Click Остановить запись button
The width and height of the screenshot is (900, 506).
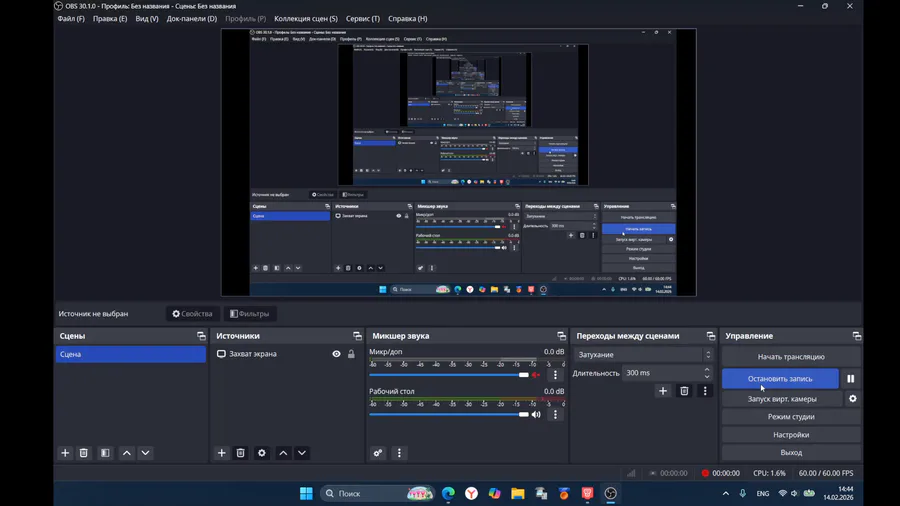780,379
